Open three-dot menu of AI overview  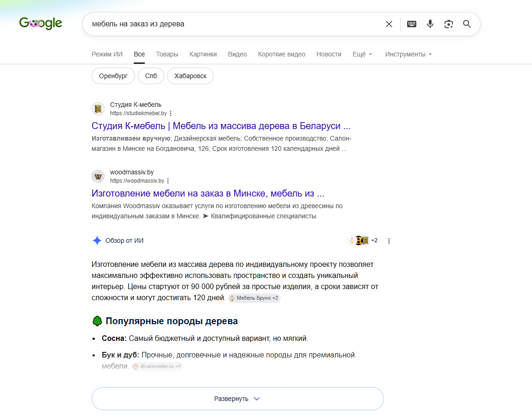point(389,241)
